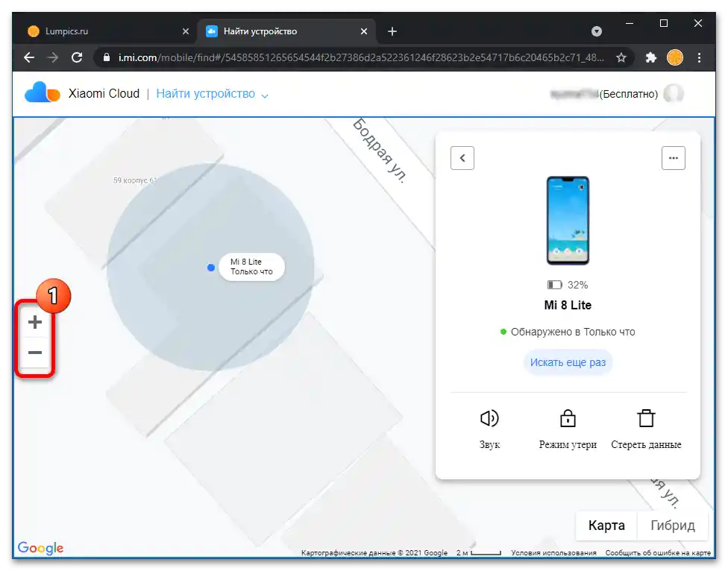Image resolution: width=728 pixels, height=571 pixels.
Task: Open the Chrome profile avatar
Action: click(x=674, y=57)
